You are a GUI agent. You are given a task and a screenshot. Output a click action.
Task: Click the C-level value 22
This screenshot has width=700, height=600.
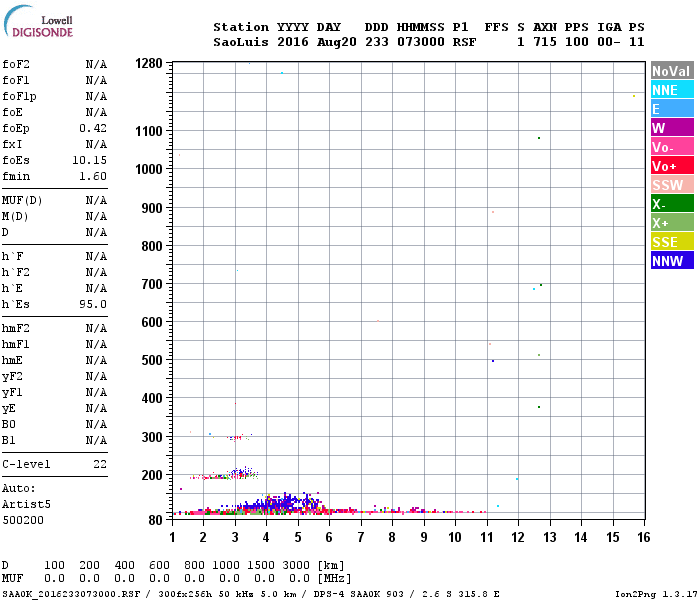click(x=100, y=464)
